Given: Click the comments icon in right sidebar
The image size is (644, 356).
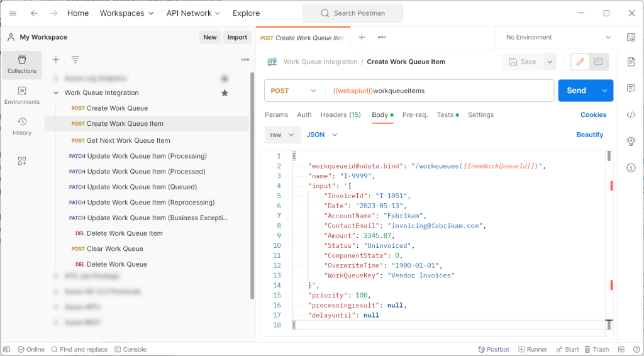Looking at the screenshot, I should pos(631,88).
